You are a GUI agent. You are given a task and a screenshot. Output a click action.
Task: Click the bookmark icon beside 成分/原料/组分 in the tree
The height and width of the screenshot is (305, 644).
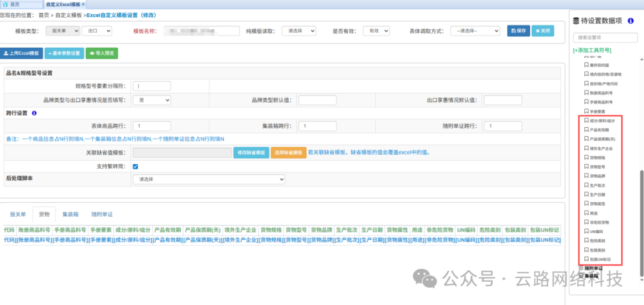tap(587, 121)
